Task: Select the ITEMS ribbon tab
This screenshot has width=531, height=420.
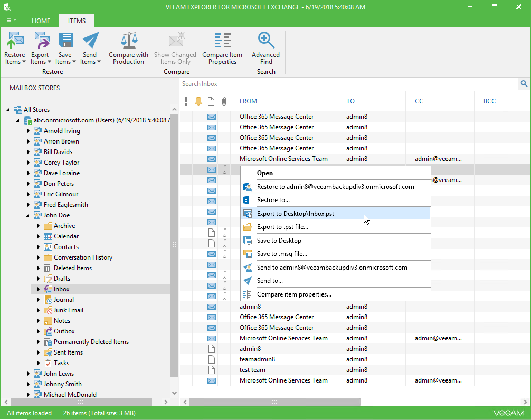Action: pos(77,21)
